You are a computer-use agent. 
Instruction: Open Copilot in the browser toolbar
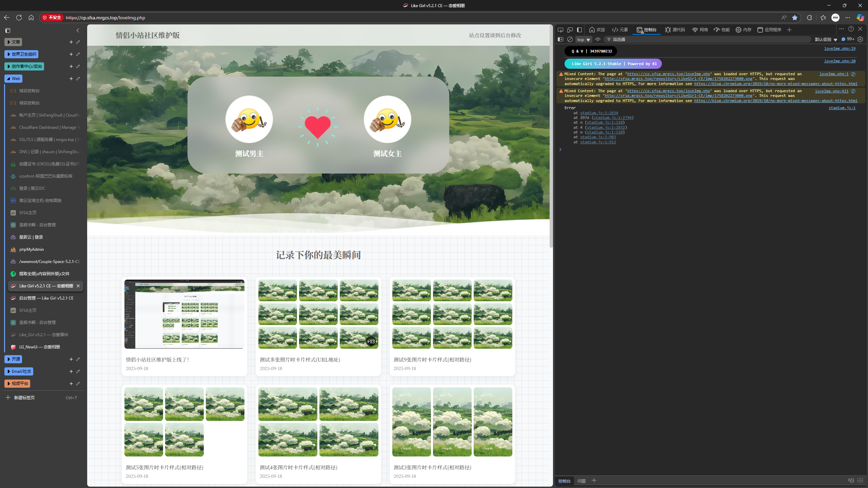[x=860, y=18]
